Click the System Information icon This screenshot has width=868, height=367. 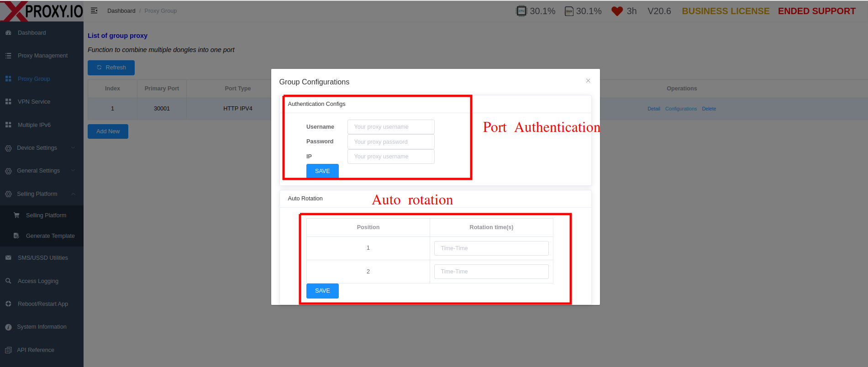8,327
